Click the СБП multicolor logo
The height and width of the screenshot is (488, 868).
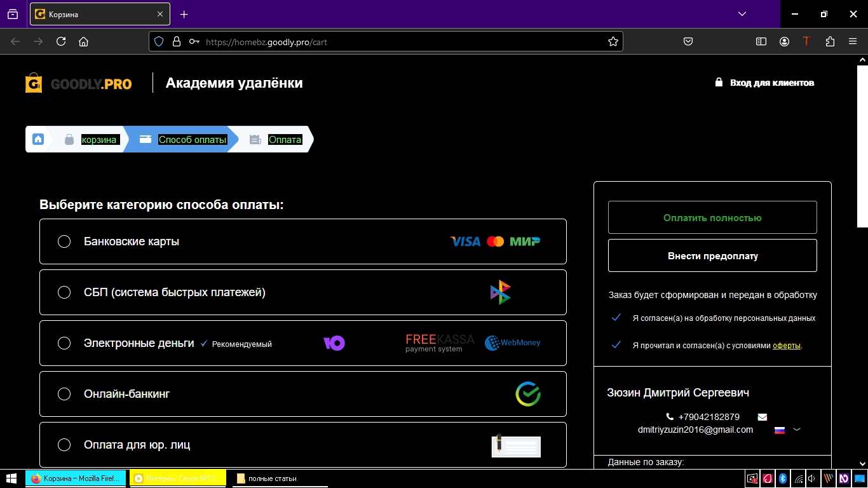[x=501, y=292]
